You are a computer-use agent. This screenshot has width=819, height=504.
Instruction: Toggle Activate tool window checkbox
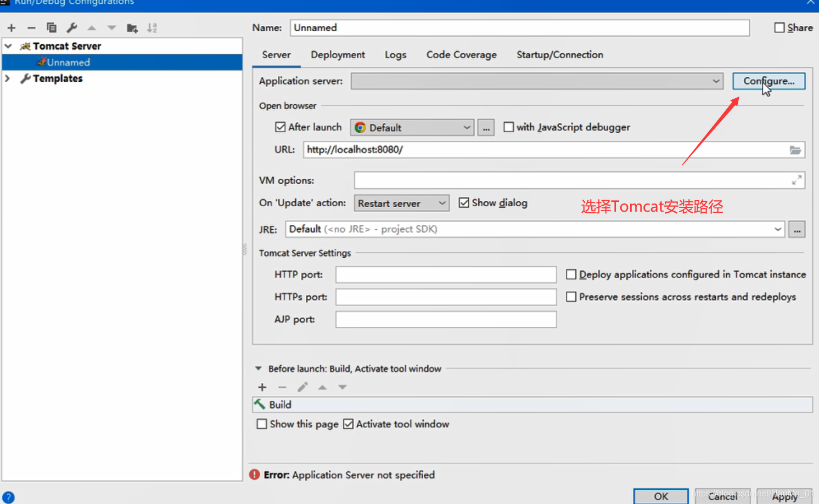pyautogui.click(x=348, y=424)
